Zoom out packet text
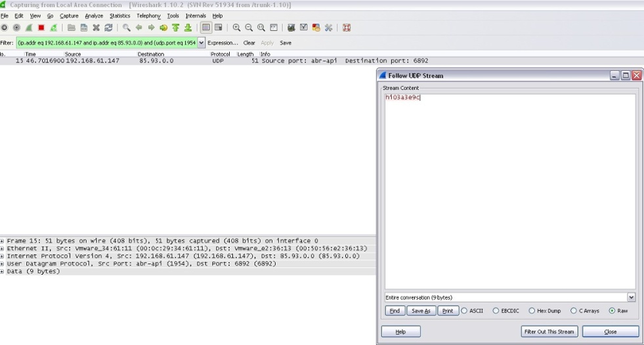 [249, 28]
